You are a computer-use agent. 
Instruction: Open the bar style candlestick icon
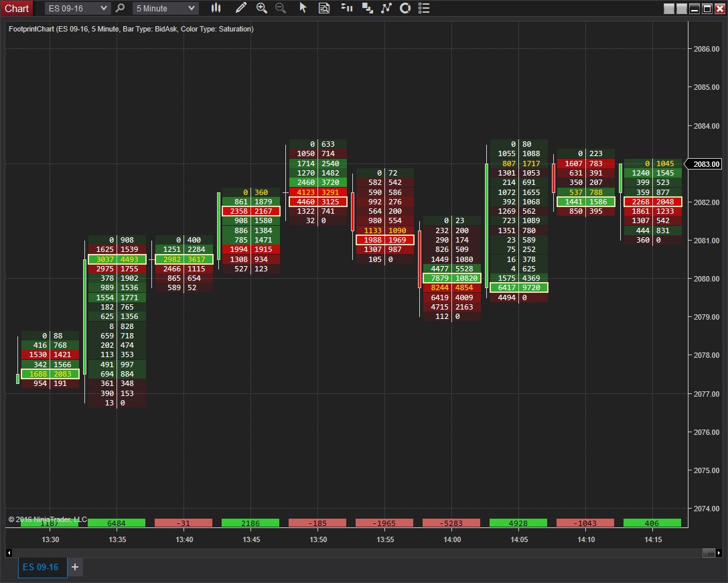(216, 8)
